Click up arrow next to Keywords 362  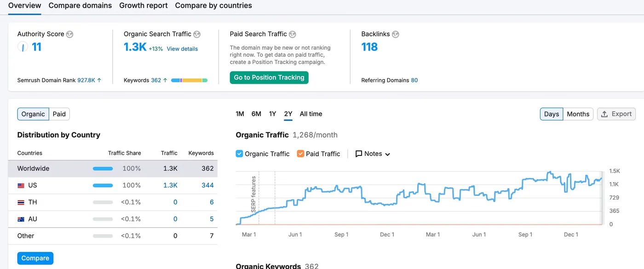[x=166, y=80]
